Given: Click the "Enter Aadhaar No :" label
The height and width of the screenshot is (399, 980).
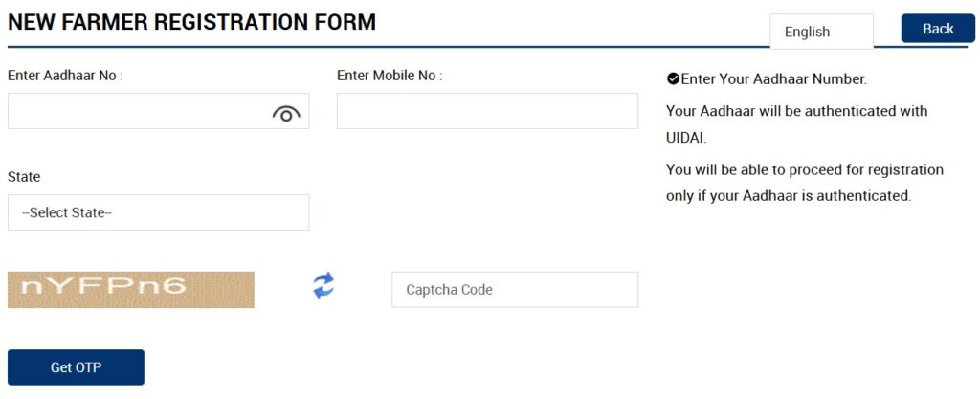Looking at the screenshot, I should tap(65, 75).
